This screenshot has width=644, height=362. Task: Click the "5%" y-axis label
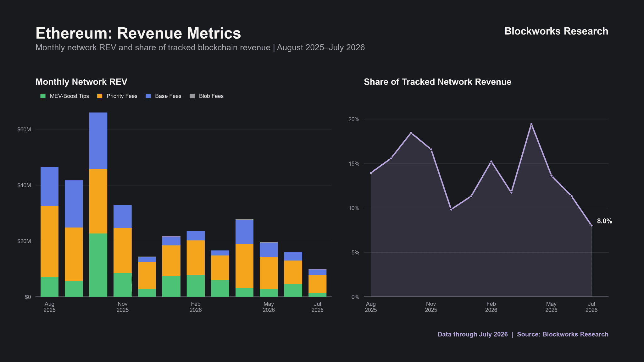[355, 253]
